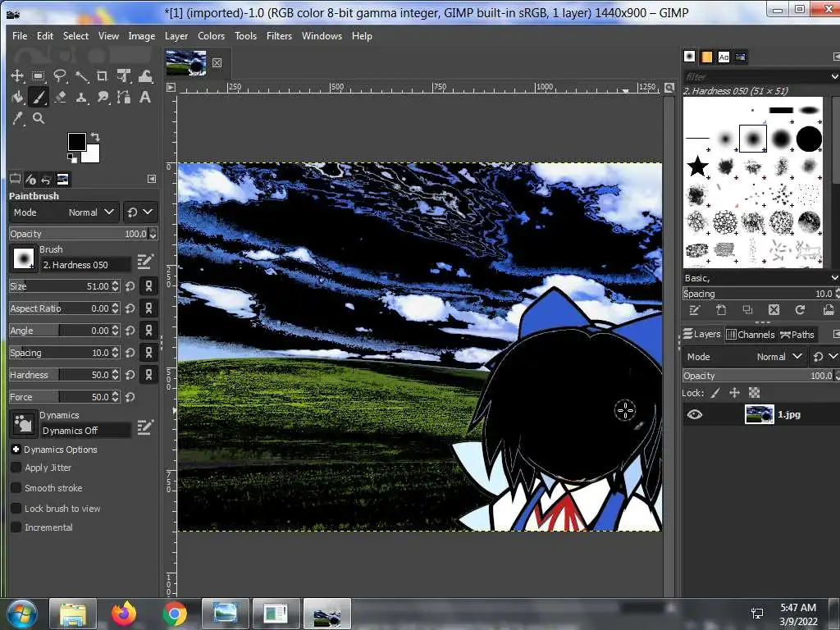Select the Paths tool
Screen dimensions: 840x630
(x=125, y=97)
